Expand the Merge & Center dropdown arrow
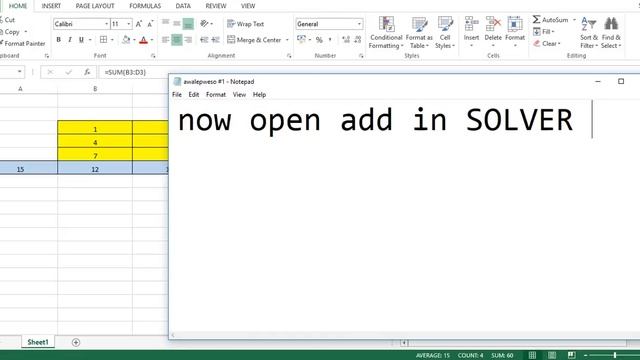The image size is (640, 360). (287, 40)
